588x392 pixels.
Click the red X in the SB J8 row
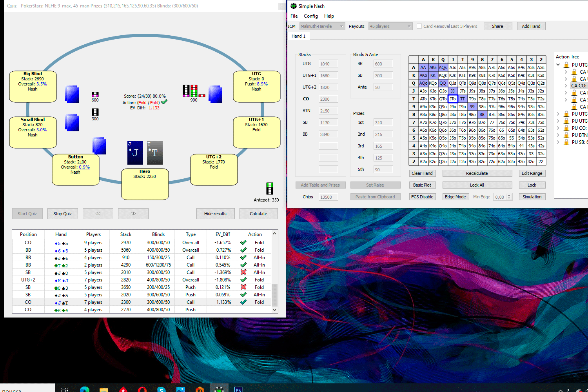[x=243, y=272]
